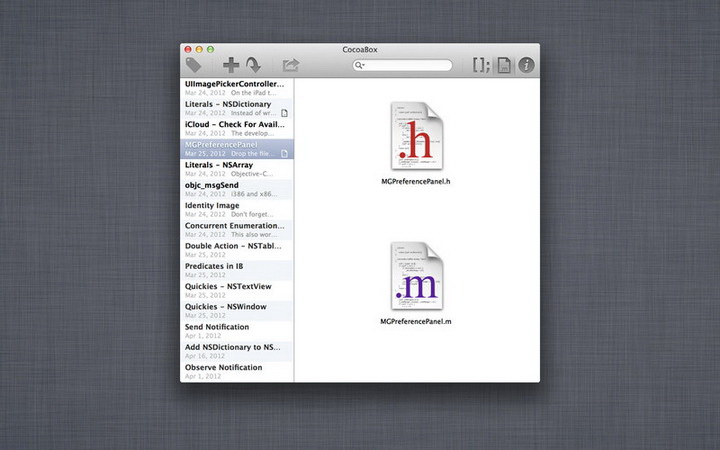
Task: Click the curved down-arrow import icon
Action: point(253,65)
